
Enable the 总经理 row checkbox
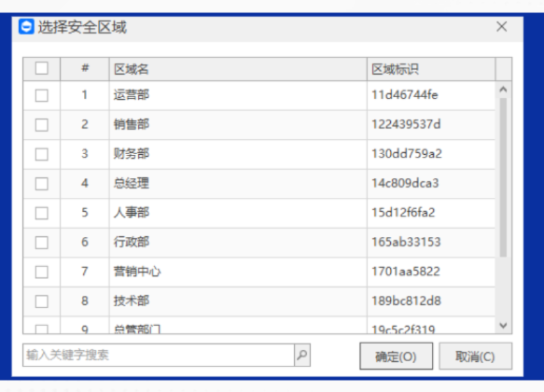click(x=42, y=184)
